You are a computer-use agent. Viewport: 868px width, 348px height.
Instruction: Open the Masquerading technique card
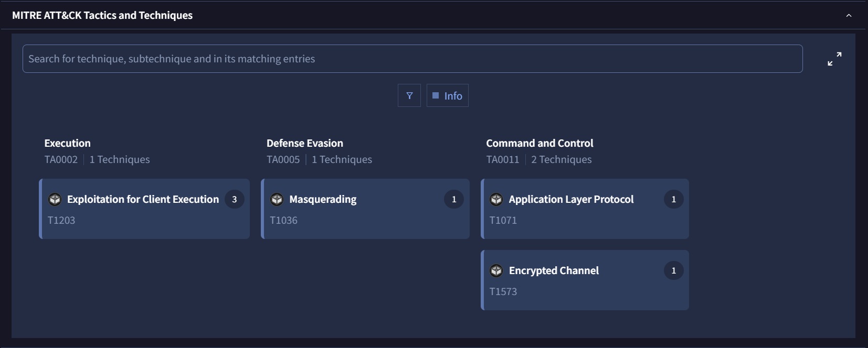365,209
